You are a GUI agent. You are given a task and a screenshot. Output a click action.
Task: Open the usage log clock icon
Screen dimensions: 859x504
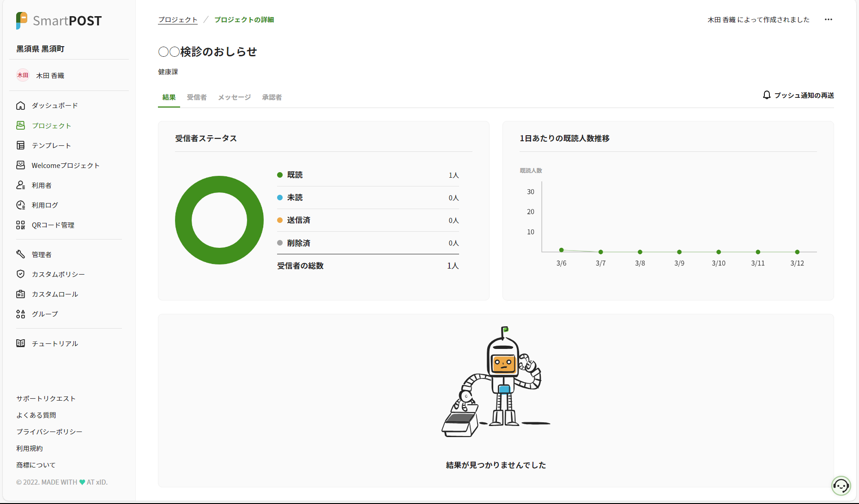coord(20,205)
